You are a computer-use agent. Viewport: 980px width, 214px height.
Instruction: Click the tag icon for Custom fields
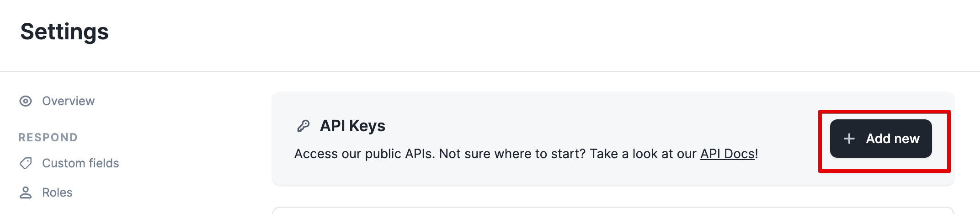26,163
